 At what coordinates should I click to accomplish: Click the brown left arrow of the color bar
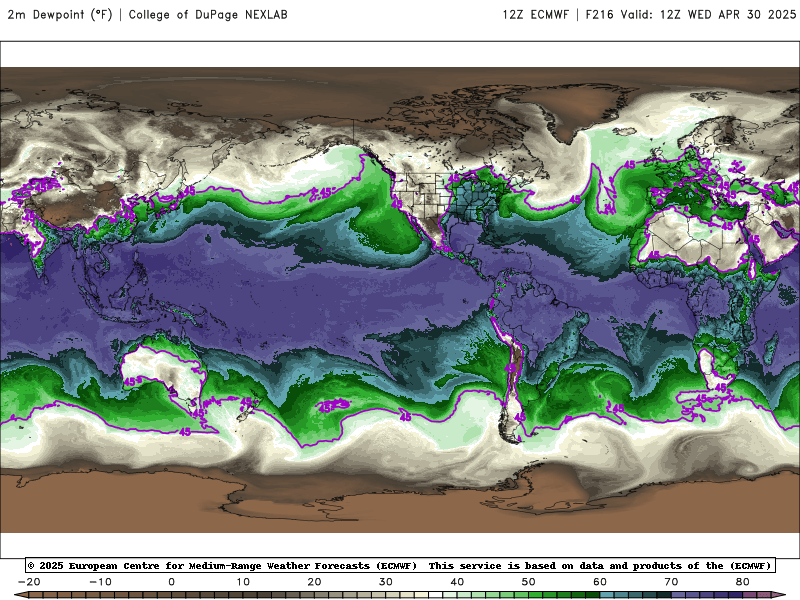(21, 595)
